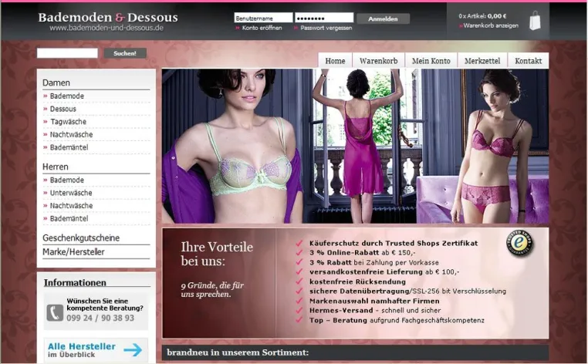Click the Informationen section heading
This screenshot has width=588, height=364.
75,282
